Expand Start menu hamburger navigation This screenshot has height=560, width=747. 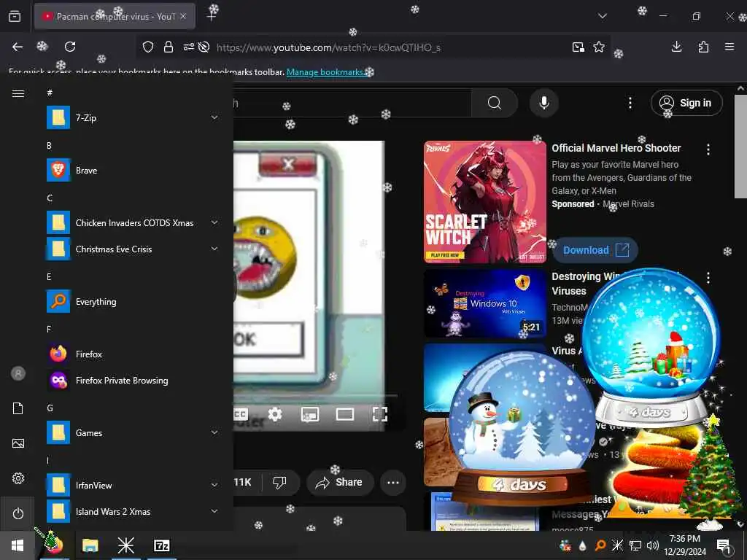click(x=18, y=93)
